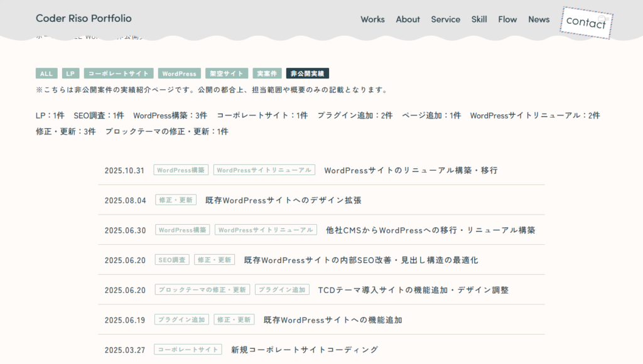Open the About page
Image resolution: width=643 pixels, height=364 pixels.
(x=408, y=19)
